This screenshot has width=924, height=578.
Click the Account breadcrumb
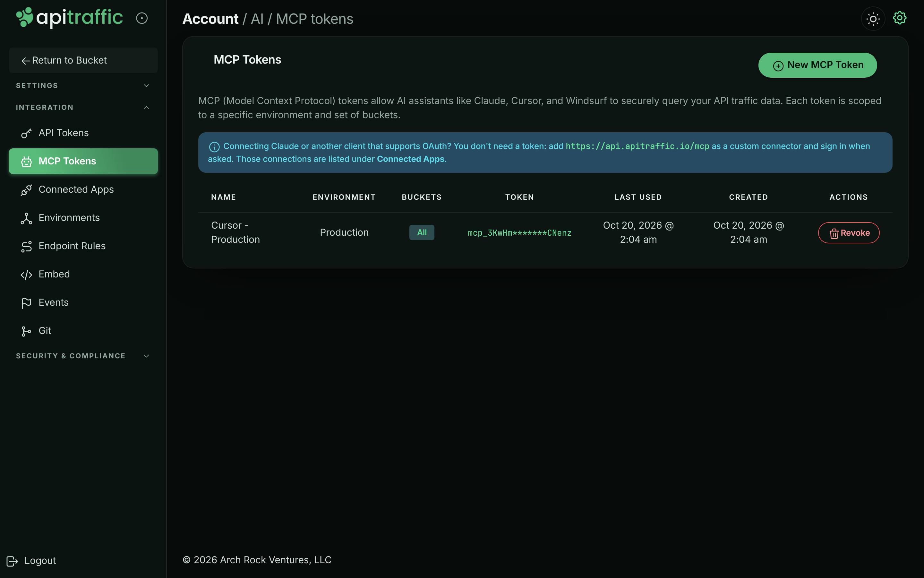click(x=210, y=19)
